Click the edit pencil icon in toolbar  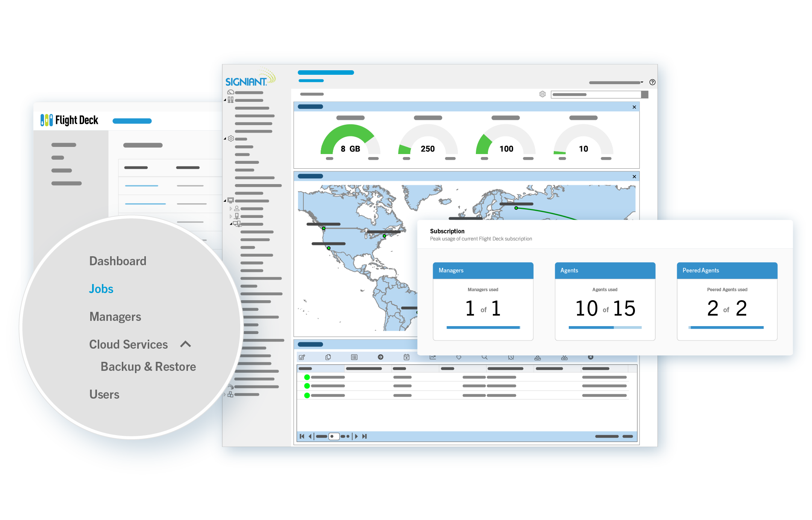click(302, 357)
